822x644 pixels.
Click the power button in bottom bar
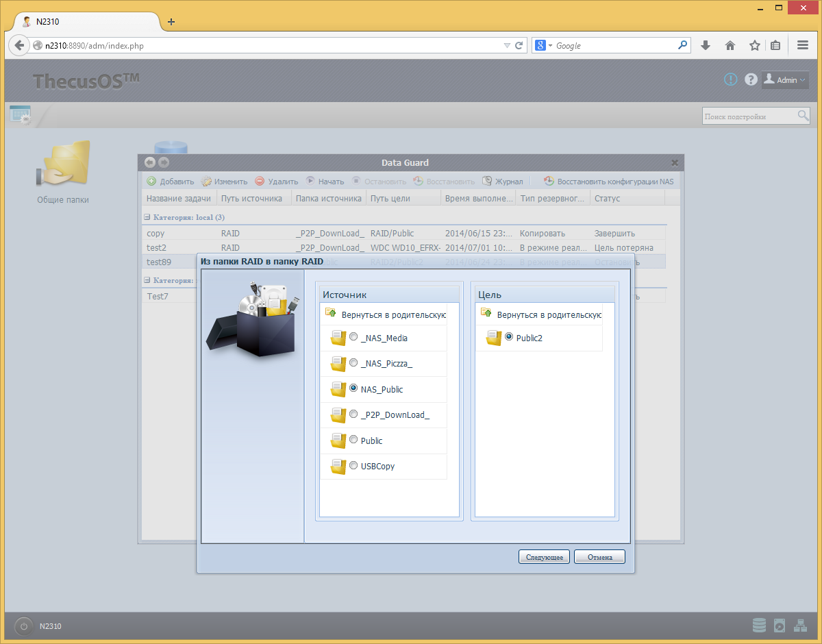click(x=23, y=626)
